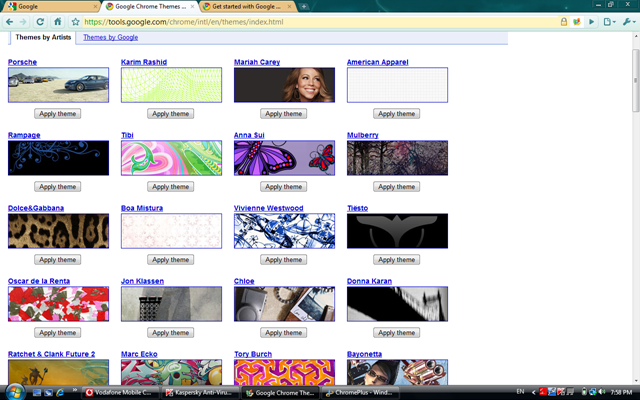The height and width of the screenshot is (400, 640).
Task: Switch to Kaspersky Anti-Virus taskbar item
Action: tap(200, 393)
